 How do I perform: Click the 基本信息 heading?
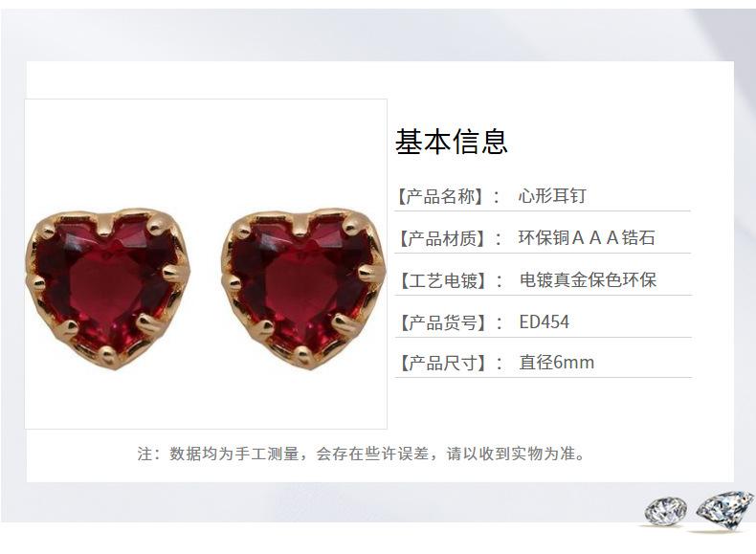452,142
